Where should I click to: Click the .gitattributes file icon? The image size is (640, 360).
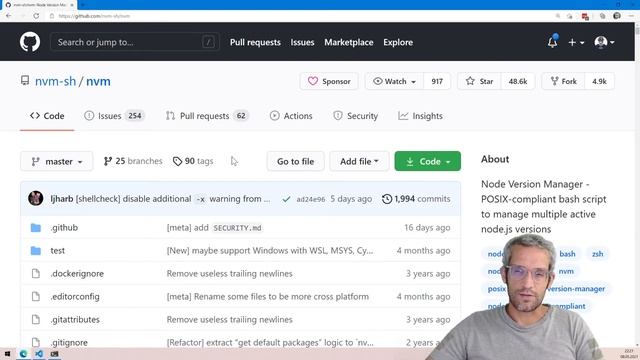click(x=36, y=320)
